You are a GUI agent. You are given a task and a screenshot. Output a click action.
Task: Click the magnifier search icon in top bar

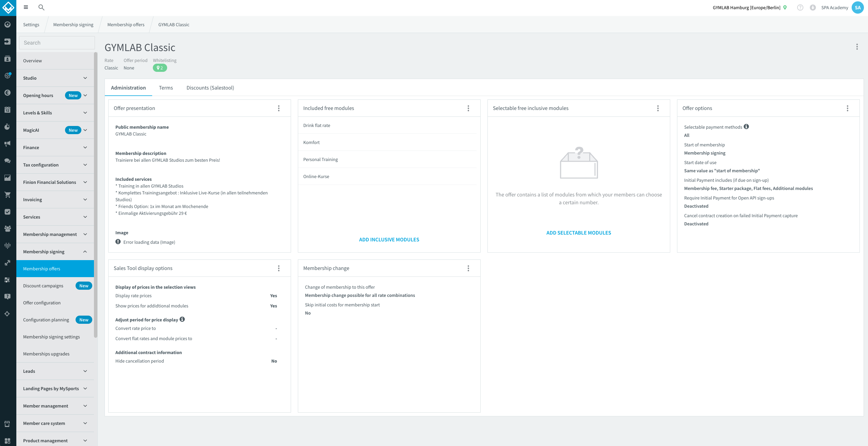41,7
